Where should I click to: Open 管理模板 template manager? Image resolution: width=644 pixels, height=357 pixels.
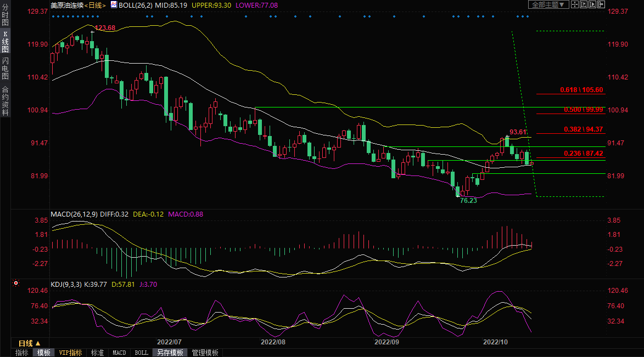[x=205, y=353]
